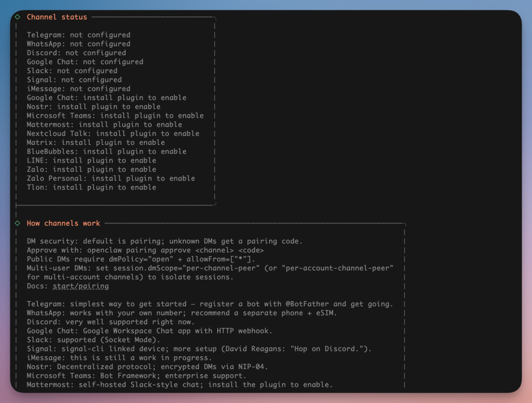Click Tlon: install plugin to enable
Viewport: 532px width, 403px height.
click(91, 187)
